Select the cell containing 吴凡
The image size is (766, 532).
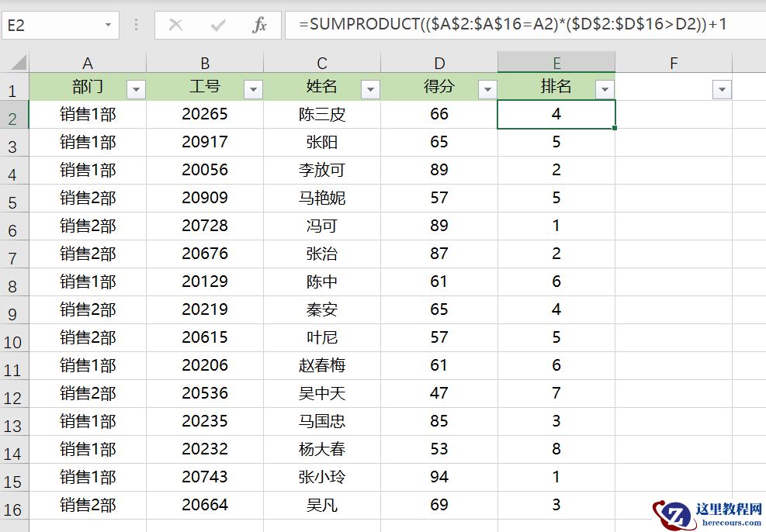(322, 505)
